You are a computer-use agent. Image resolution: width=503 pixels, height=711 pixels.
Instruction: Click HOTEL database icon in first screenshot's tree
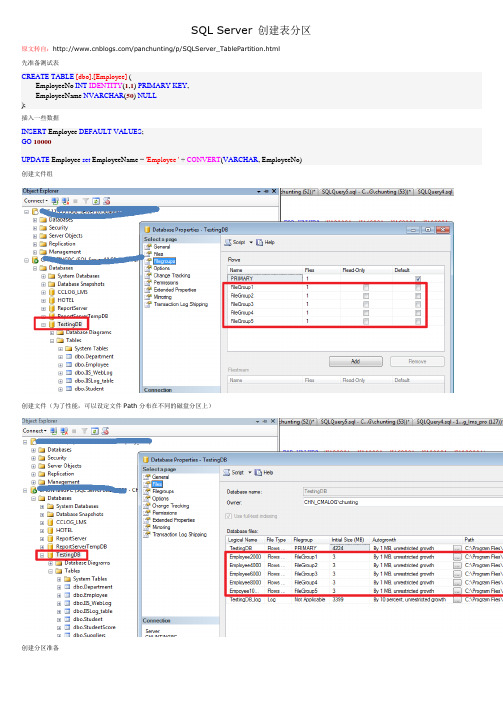[x=51, y=300]
